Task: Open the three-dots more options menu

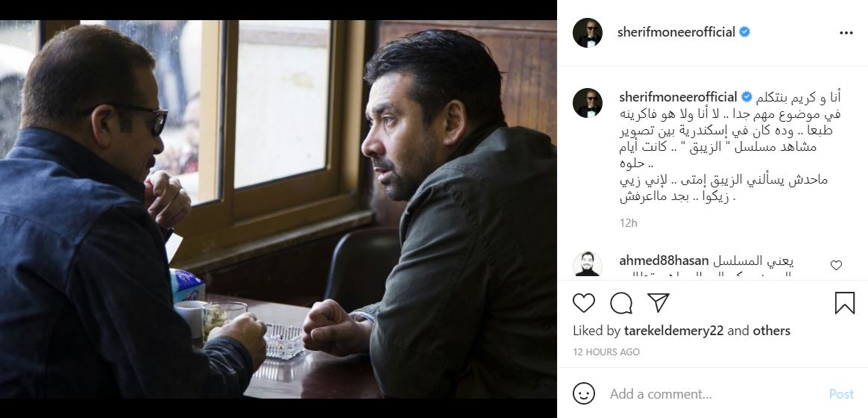Action: tap(846, 33)
